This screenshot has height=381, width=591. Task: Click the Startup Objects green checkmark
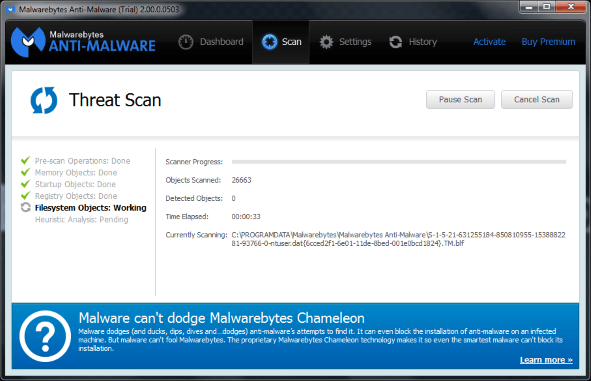tap(25, 184)
